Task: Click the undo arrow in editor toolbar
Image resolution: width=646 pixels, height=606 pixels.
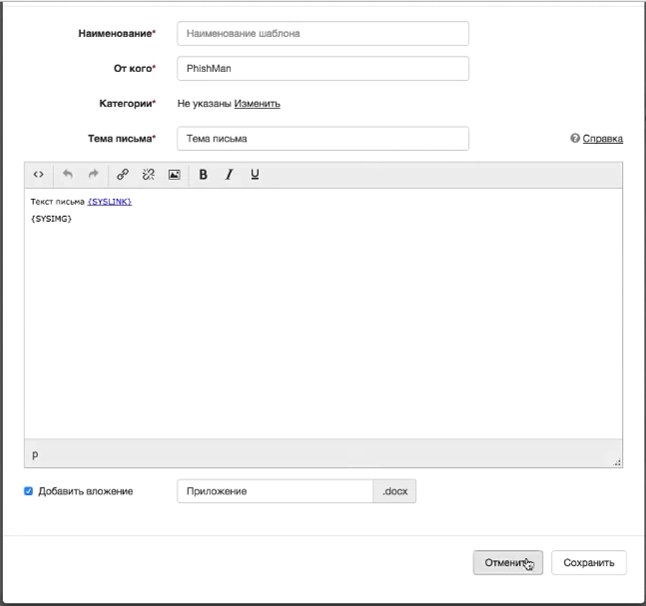Action: [68, 174]
